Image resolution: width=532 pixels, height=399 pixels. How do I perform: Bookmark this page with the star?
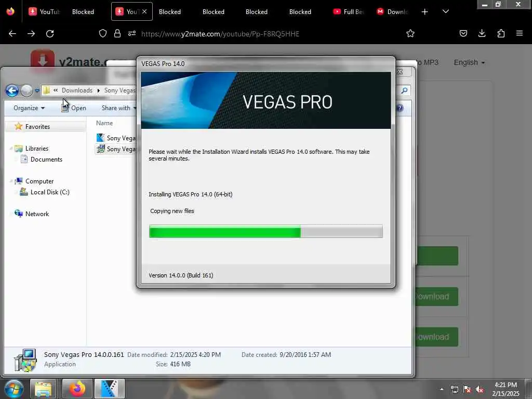coord(410,33)
